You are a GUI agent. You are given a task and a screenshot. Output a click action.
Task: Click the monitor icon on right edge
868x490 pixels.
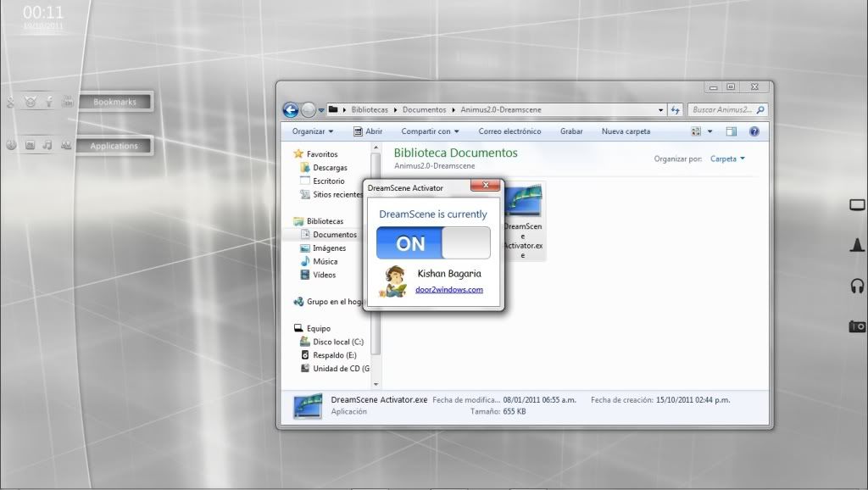[857, 205]
